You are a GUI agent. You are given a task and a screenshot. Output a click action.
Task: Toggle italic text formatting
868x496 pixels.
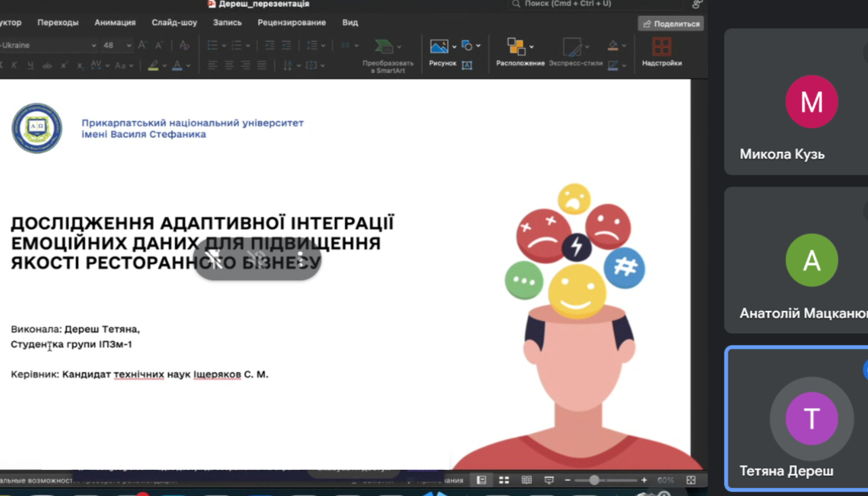pos(14,65)
